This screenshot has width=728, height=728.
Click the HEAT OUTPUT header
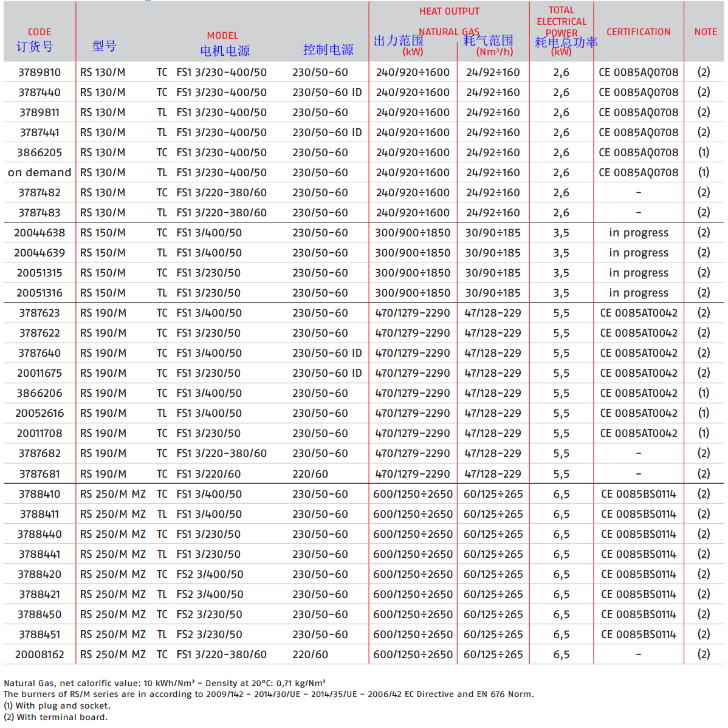449,12
